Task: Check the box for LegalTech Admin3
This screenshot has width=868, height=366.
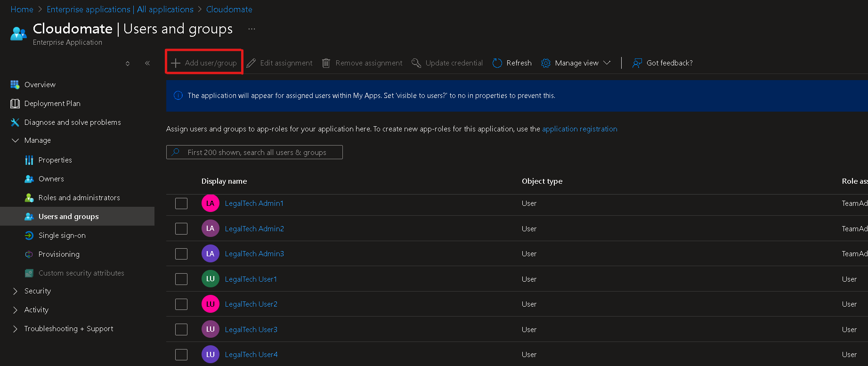Action: point(181,254)
